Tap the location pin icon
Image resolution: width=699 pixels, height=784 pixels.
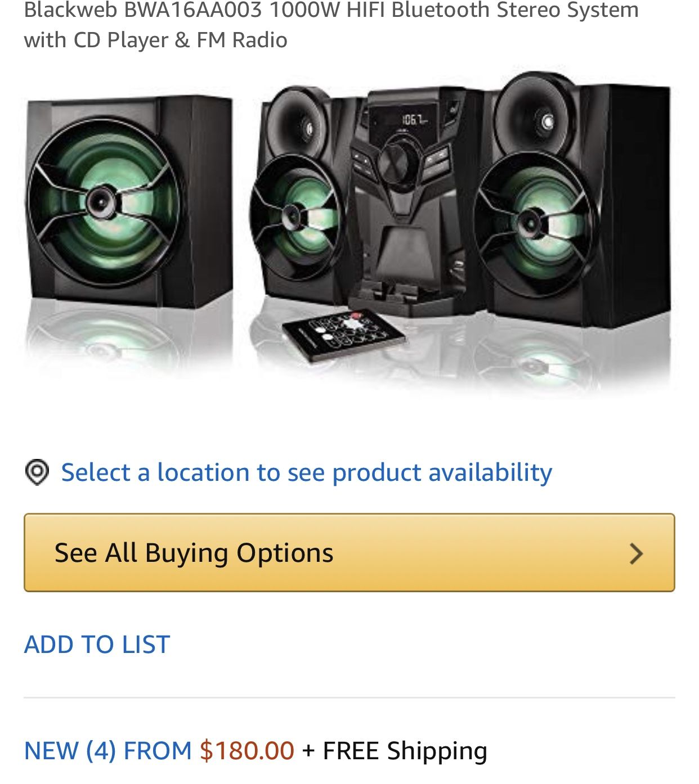[37, 472]
